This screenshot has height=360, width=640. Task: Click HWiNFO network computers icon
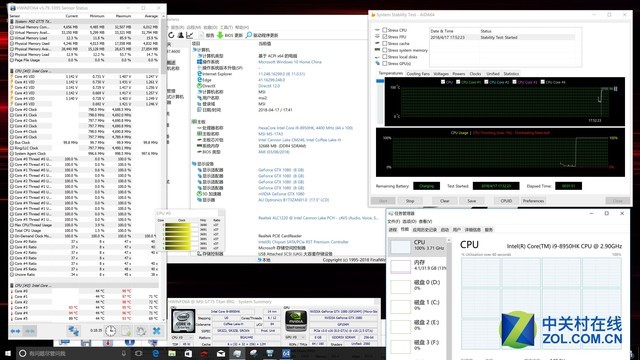coord(73,331)
